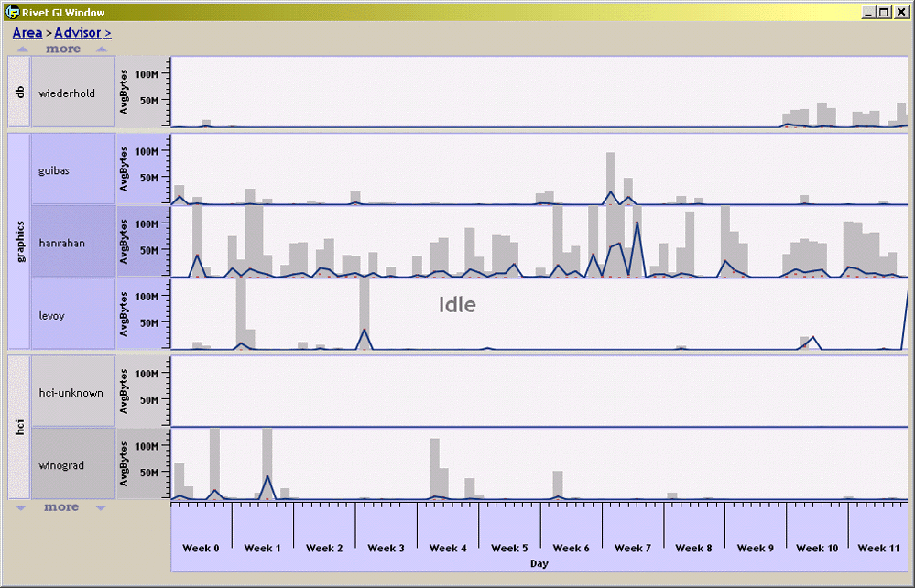Click the Week 4 timeline segment
Viewport: 915px width, 588px height.
tap(448, 548)
